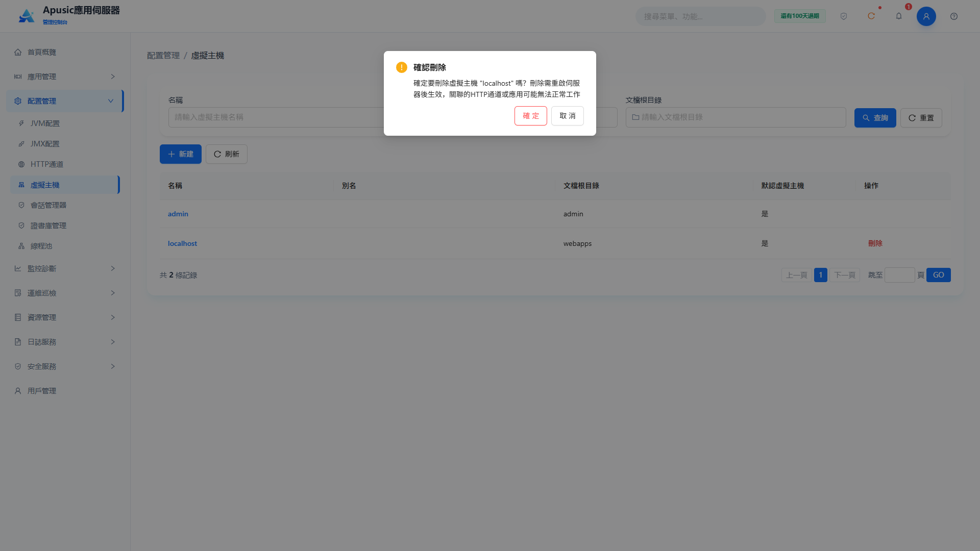Click the person icon beside 用戶管理
980x551 pixels.
(18, 391)
